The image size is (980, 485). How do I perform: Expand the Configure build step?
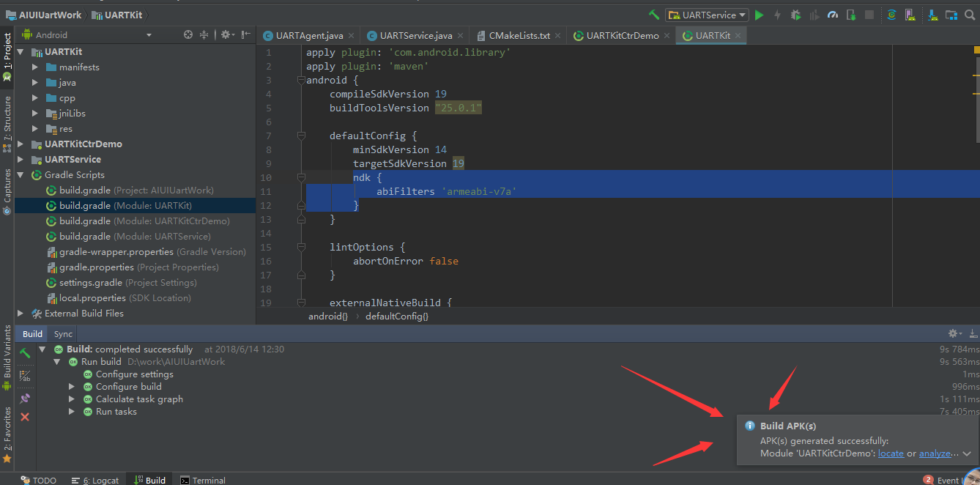[x=72, y=387]
